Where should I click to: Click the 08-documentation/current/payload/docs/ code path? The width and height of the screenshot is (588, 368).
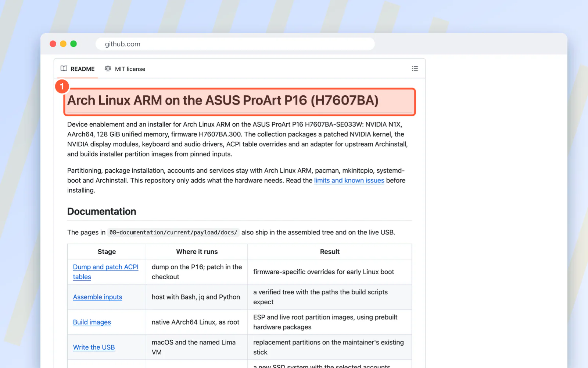pyautogui.click(x=173, y=233)
